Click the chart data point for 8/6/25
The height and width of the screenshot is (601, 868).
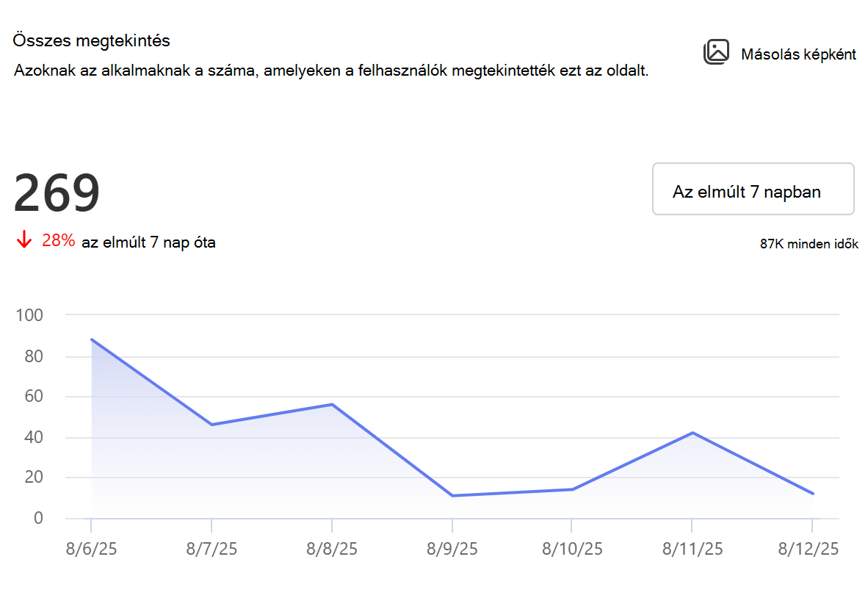click(x=91, y=339)
